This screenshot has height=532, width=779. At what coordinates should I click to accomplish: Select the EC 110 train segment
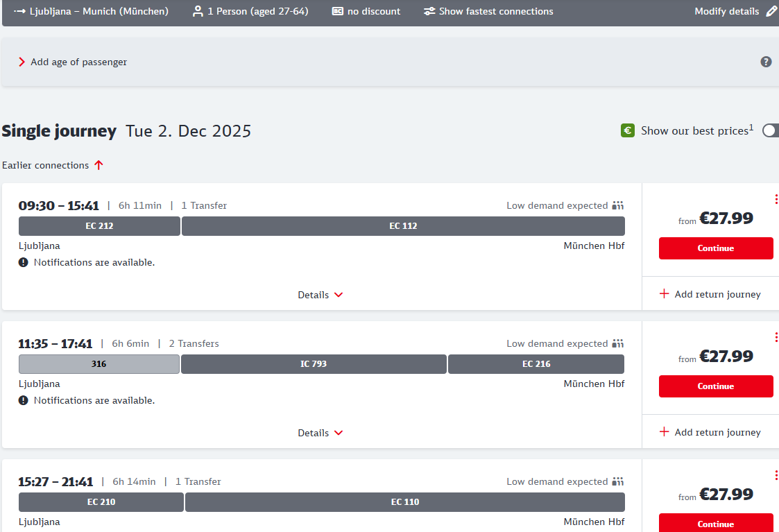pyautogui.click(x=405, y=502)
